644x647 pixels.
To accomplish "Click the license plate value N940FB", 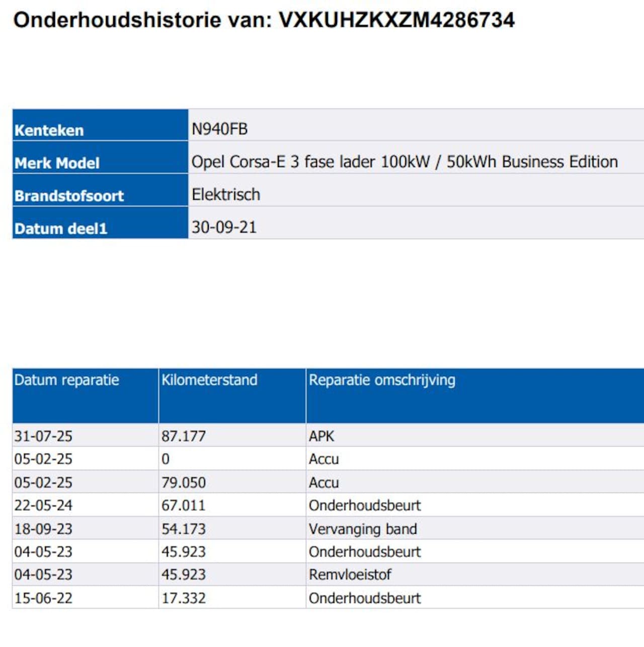I will click(x=220, y=129).
